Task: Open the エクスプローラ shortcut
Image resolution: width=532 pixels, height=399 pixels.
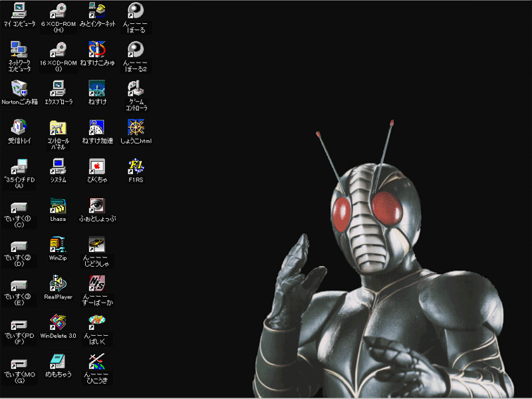Action: [59, 88]
